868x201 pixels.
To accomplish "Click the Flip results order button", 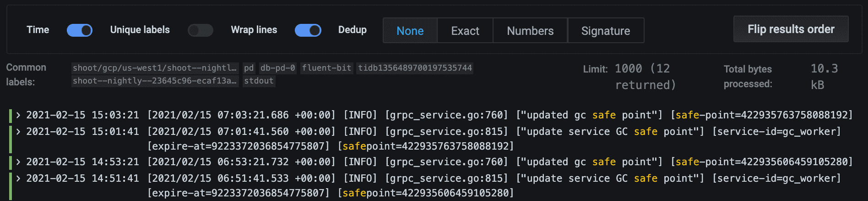I will coord(791,29).
